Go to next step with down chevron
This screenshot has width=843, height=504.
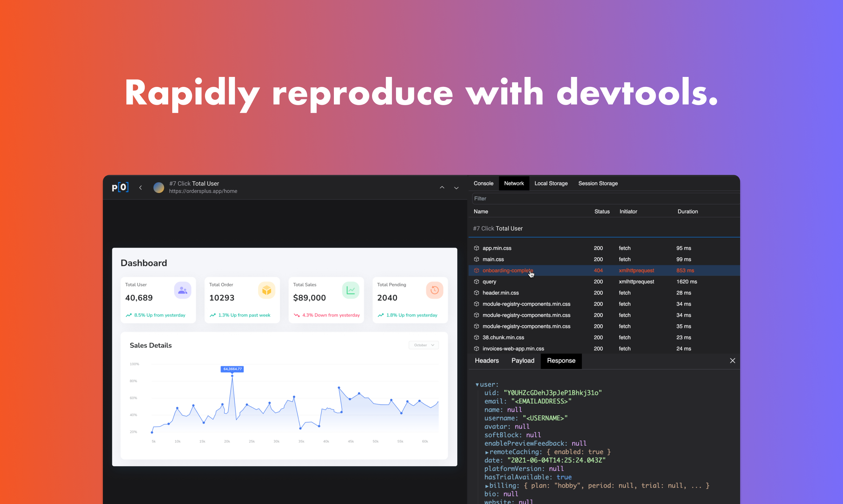(x=456, y=188)
